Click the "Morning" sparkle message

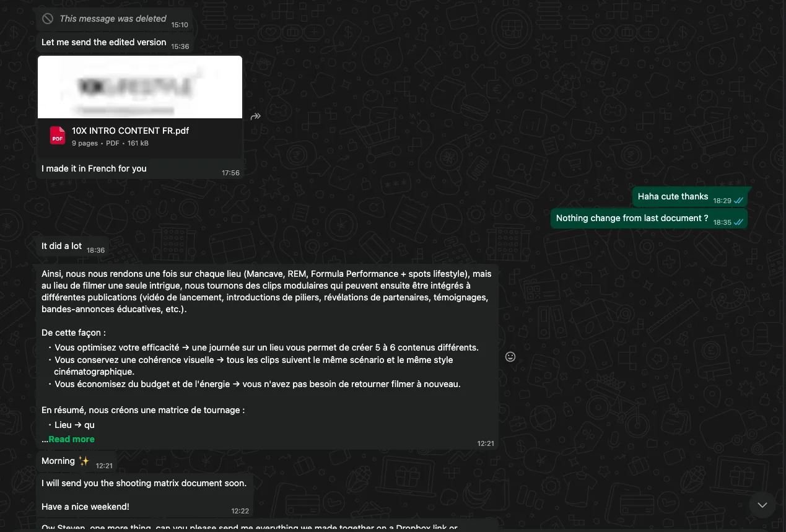pyautogui.click(x=76, y=461)
